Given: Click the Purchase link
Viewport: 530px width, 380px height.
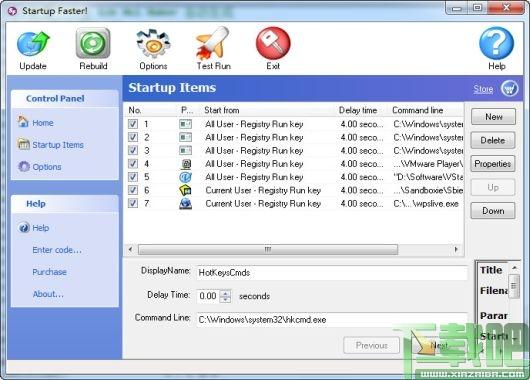Looking at the screenshot, I should coord(49,272).
